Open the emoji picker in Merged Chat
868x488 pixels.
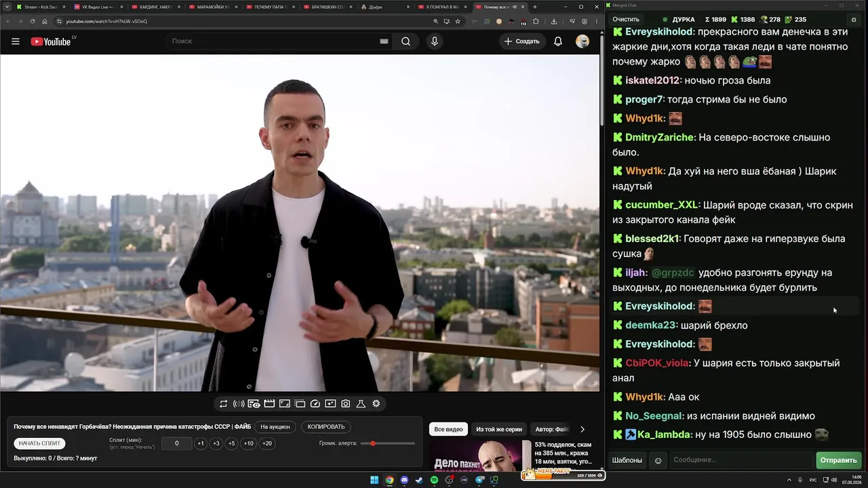coord(658,460)
